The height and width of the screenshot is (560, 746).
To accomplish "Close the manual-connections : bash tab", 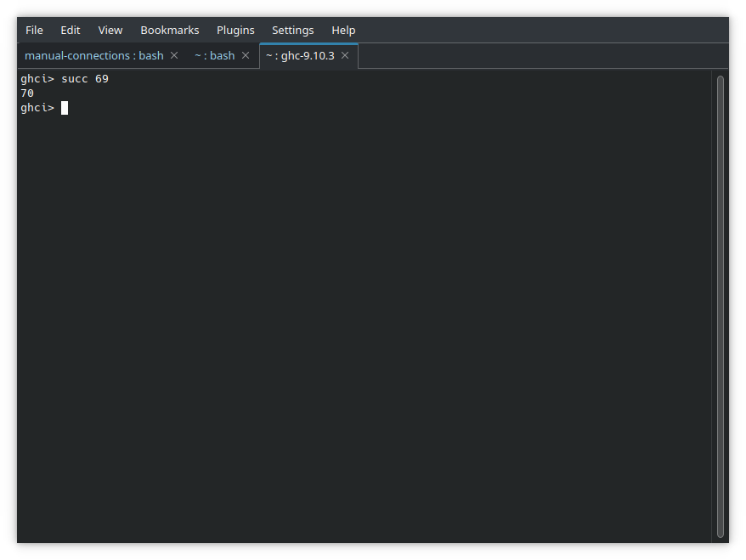I will [x=174, y=56].
